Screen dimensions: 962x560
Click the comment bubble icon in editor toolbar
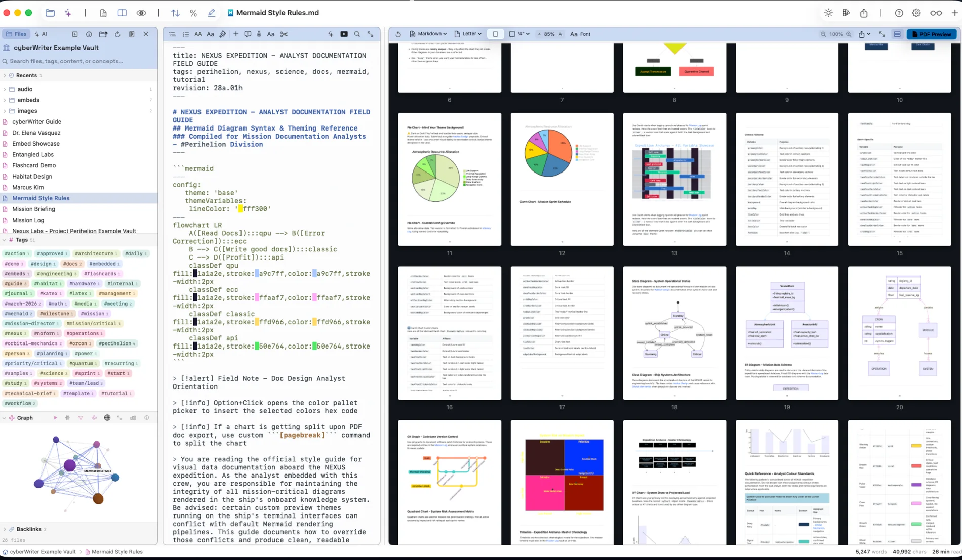click(x=248, y=34)
